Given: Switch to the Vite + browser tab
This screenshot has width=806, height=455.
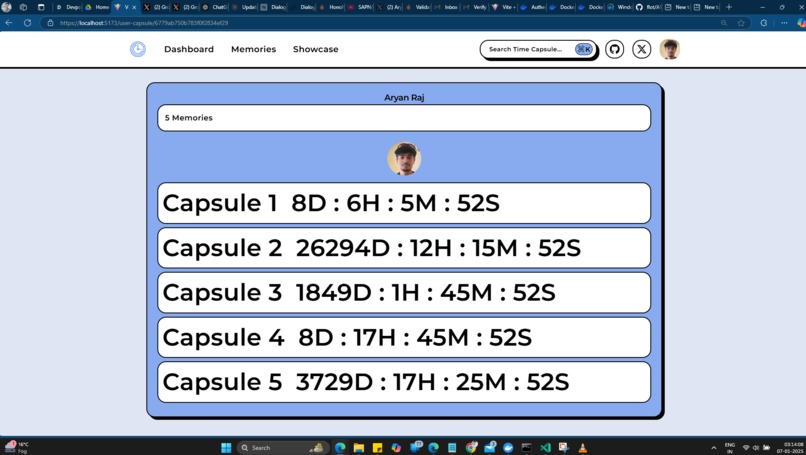Looking at the screenshot, I should (504, 7).
